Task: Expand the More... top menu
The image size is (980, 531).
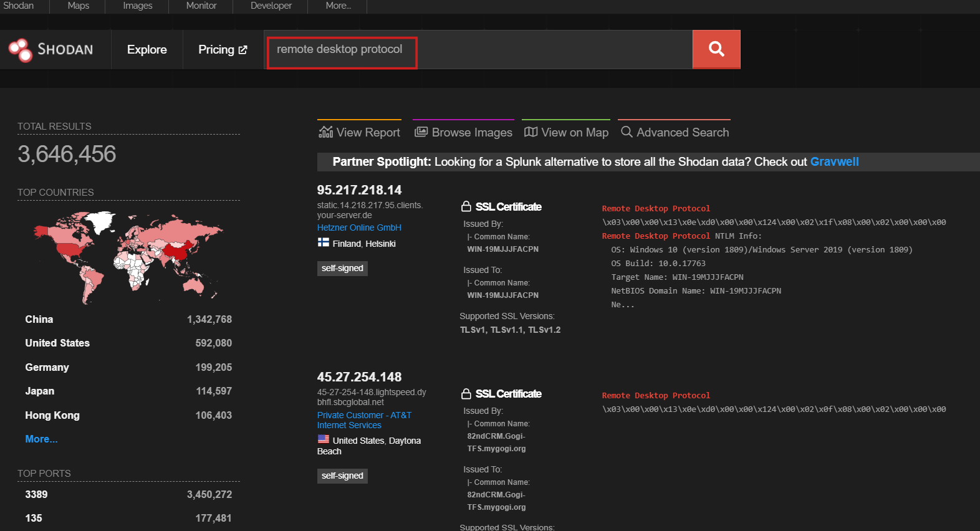Action: point(339,6)
